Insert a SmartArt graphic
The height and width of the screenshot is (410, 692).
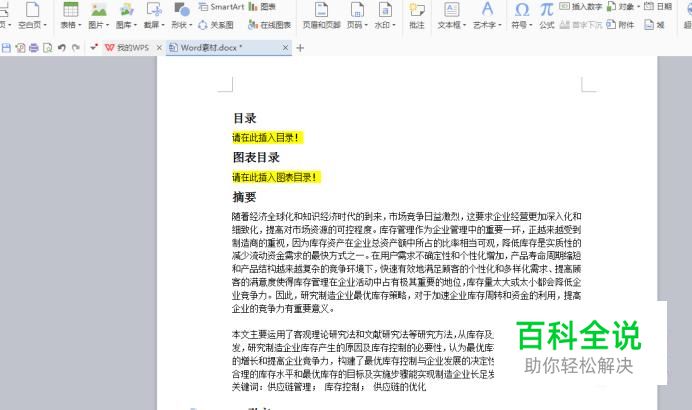coord(221,7)
